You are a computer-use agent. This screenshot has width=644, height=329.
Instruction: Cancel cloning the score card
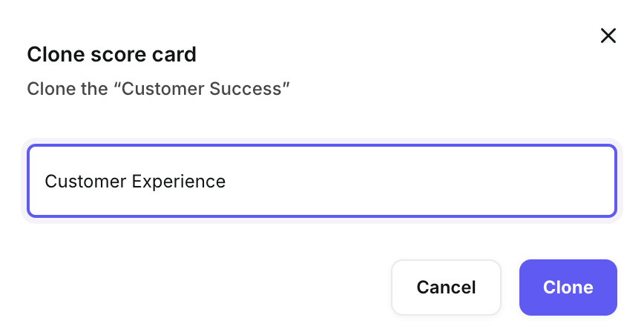(446, 288)
